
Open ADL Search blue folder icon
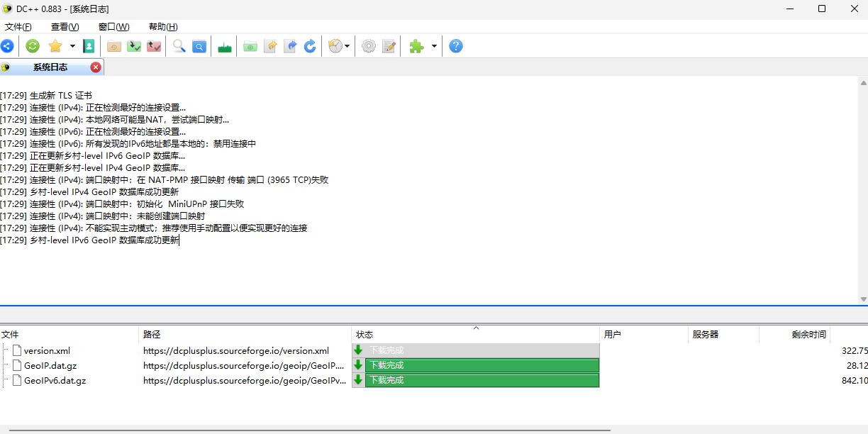click(x=200, y=46)
